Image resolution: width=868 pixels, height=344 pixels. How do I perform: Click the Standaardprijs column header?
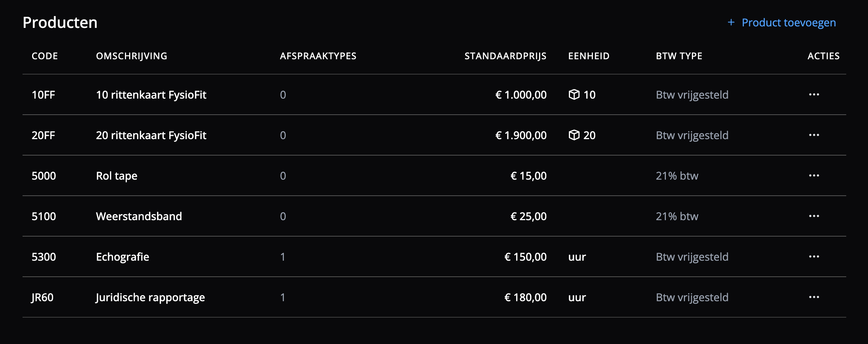(505, 56)
